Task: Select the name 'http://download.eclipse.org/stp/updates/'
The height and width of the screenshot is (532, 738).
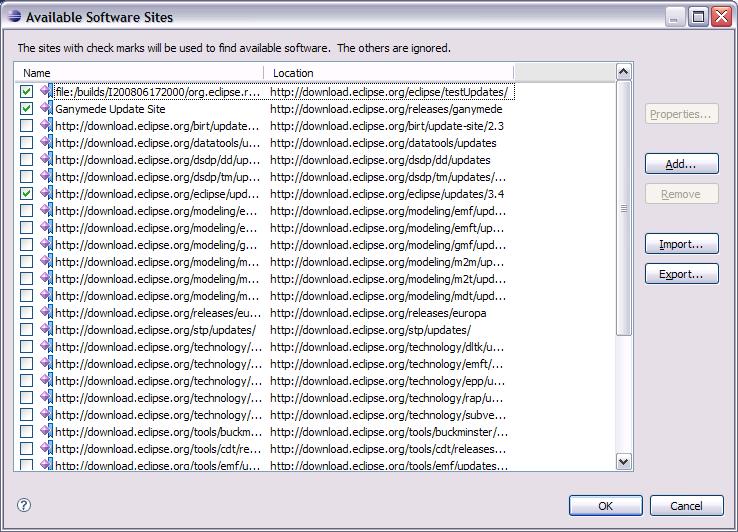Action: [155, 330]
